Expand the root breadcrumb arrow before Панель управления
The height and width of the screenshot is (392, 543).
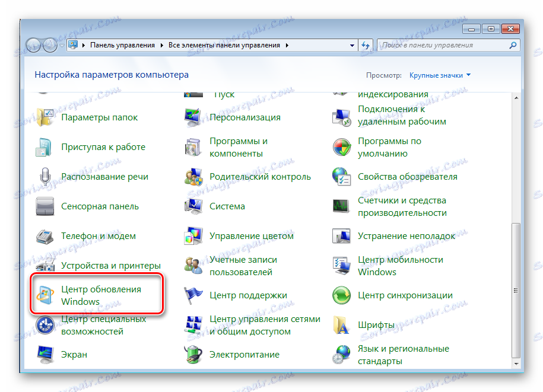[x=84, y=45]
